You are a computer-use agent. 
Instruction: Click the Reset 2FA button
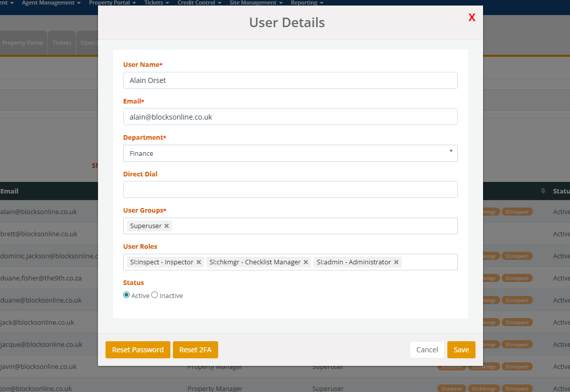point(195,350)
